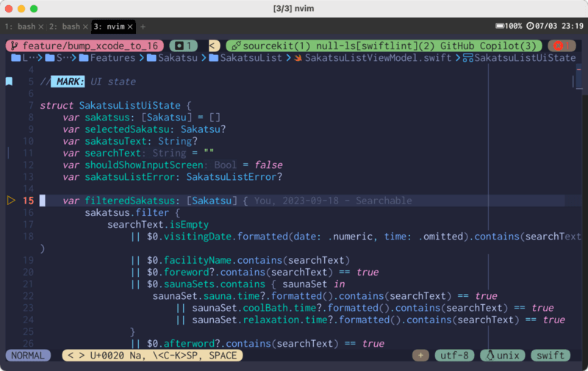Screen dimensions: 588x371
Task: Click the LSP link icon before sourcekit
Action: 235,46
